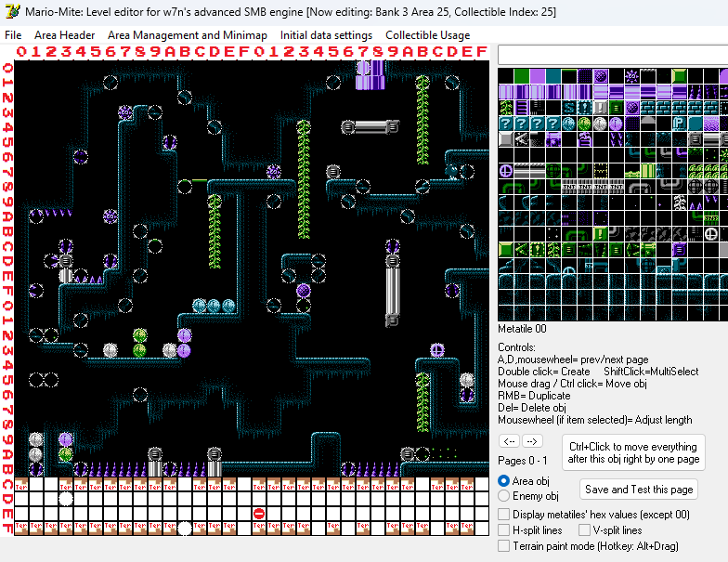
Task: Click the Save and Test this page button
Action: (x=639, y=490)
